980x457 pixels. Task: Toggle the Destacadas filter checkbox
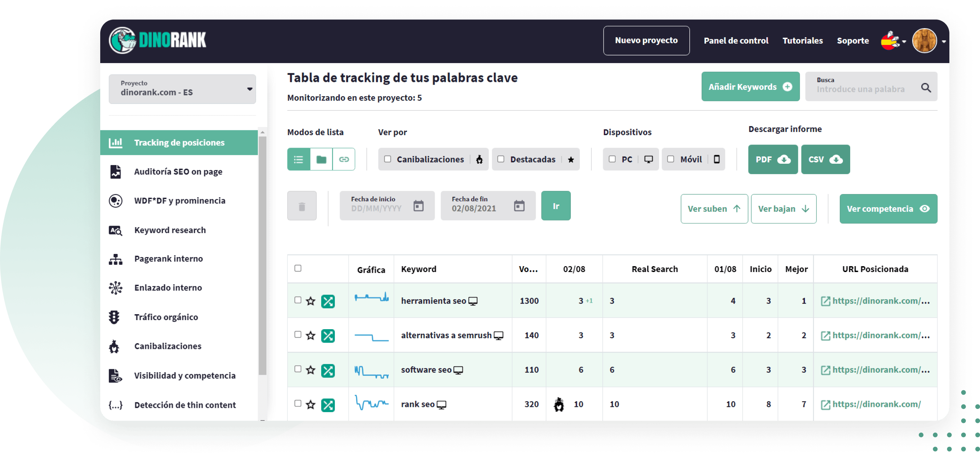tap(501, 159)
